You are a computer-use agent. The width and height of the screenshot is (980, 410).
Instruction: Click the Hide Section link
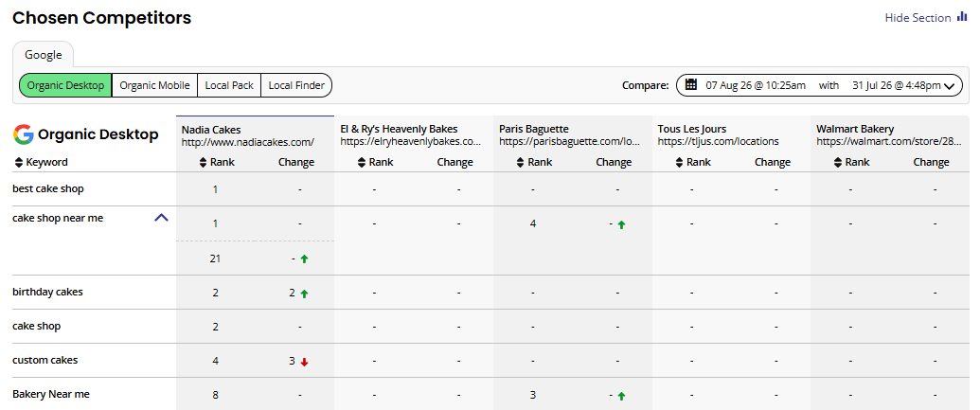pos(918,18)
